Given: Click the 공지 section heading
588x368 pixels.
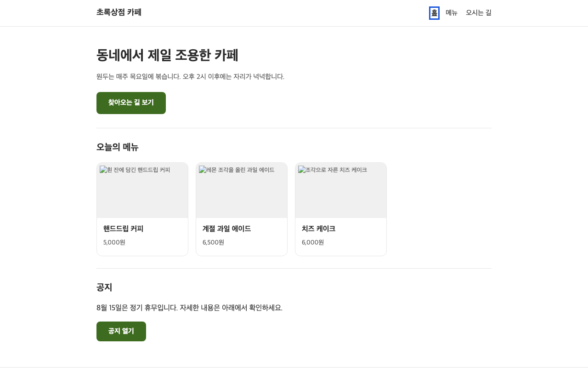Looking at the screenshot, I should (104, 287).
